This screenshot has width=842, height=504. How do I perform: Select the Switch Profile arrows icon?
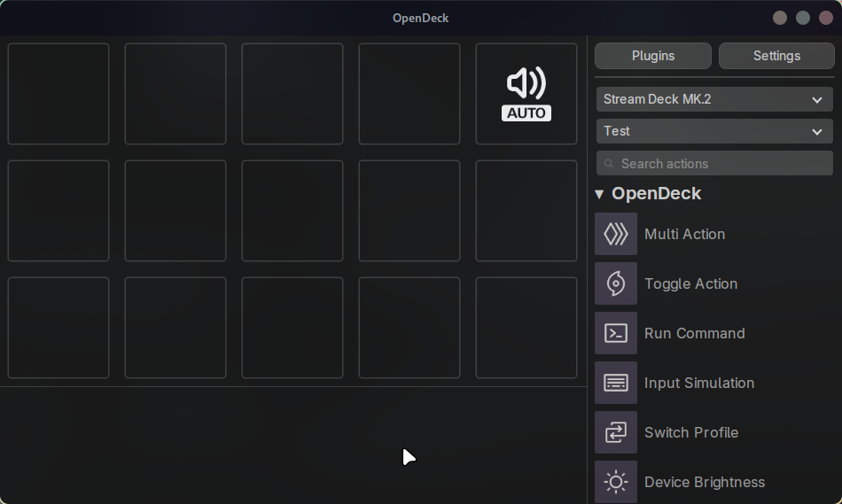[616, 432]
